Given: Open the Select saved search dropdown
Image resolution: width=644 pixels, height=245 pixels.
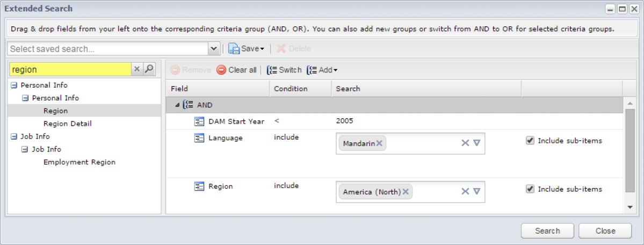Looking at the screenshot, I should [214, 48].
